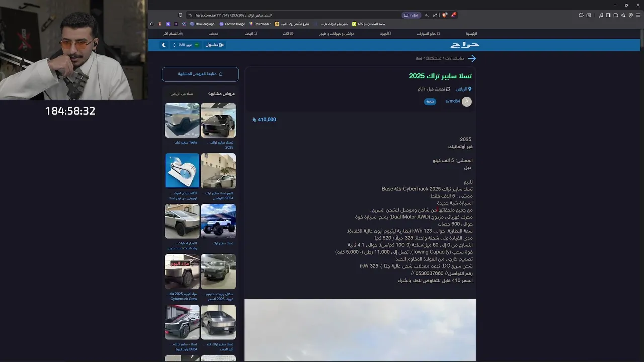The height and width of the screenshot is (362, 644).
Task: Open the 'Tesla سايبر ترك' listing thumbnail
Action: tap(182, 120)
